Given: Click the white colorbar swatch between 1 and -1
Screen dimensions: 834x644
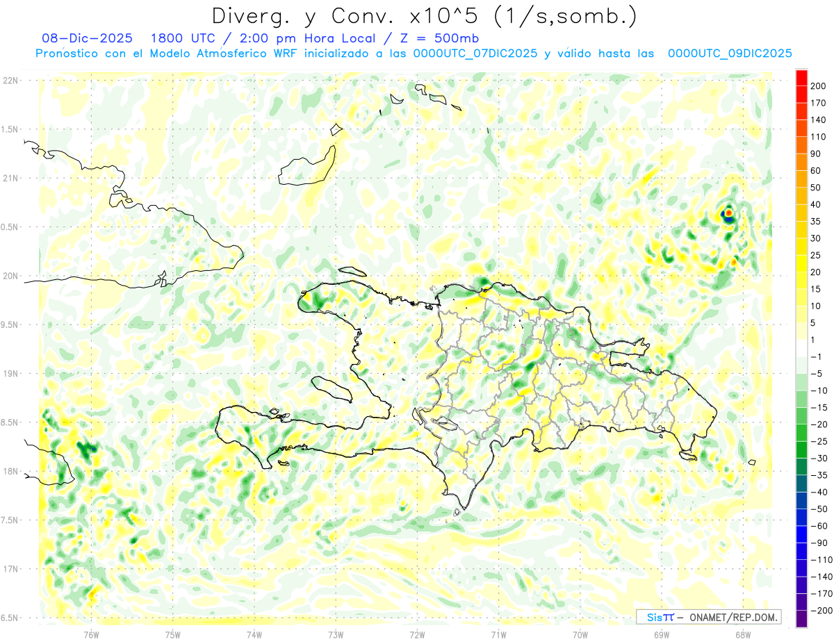Looking at the screenshot, I should [801, 348].
